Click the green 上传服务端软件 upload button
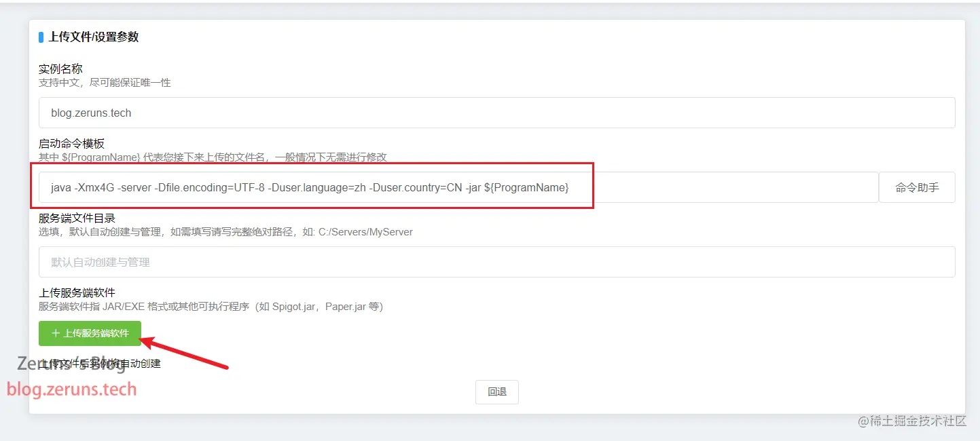The width and height of the screenshot is (980, 441). point(90,333)
